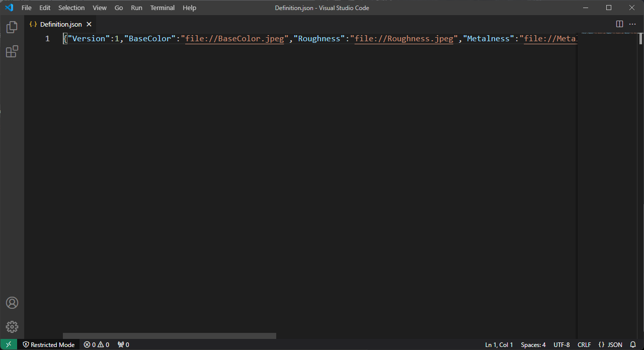Screen dimensions: 644x350
Task: Open the Explorer view in activity bar
Action: point(12,28)
